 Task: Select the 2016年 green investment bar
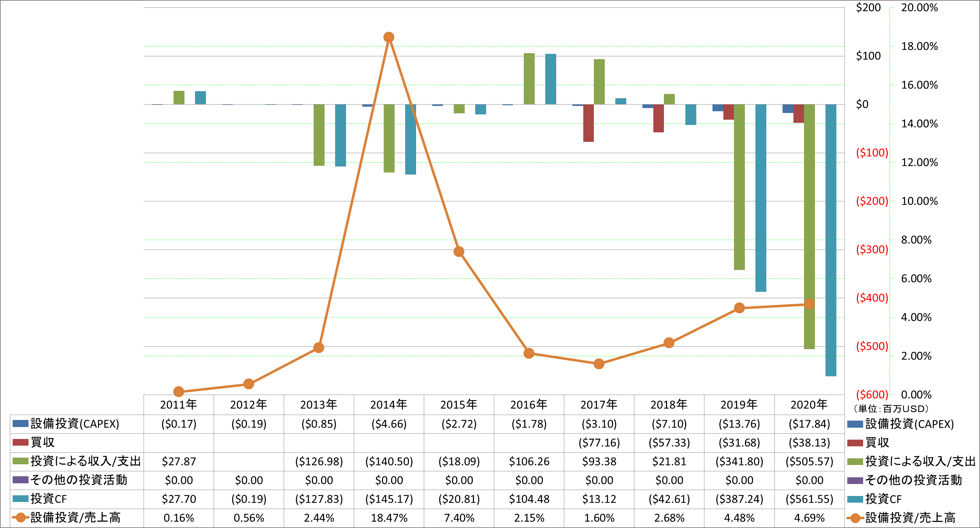(529, 79)
